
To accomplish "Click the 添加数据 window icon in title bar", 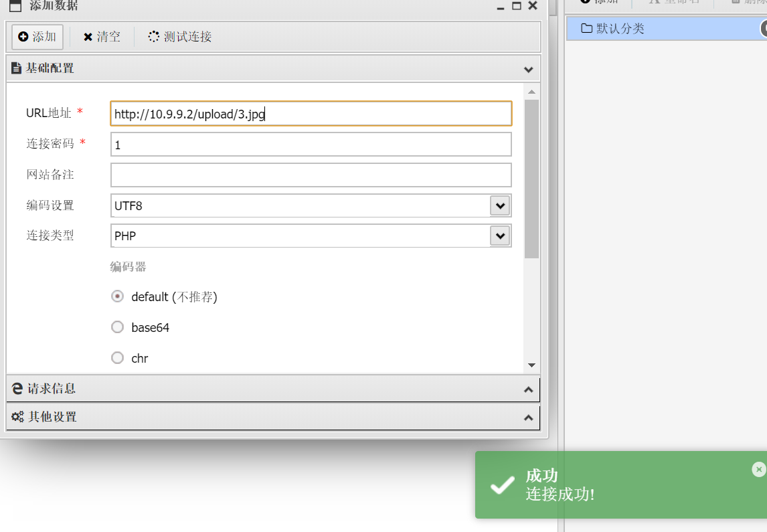I will (x=15, y=6).
